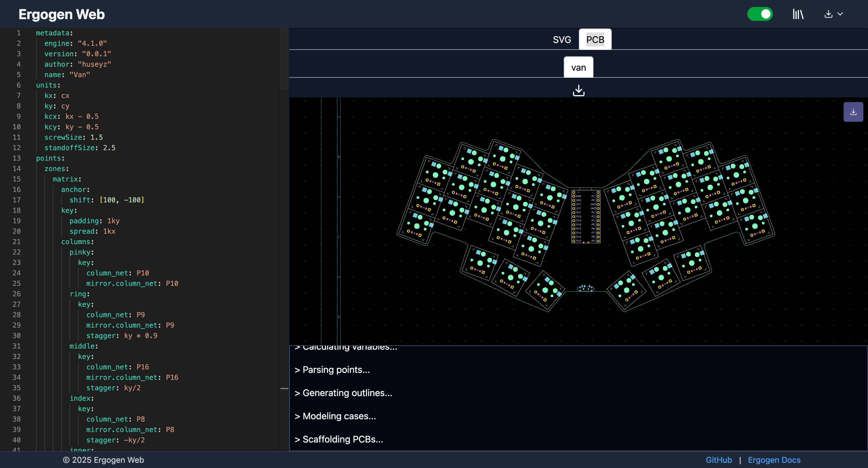Click the editor minimap scrollbar
This screenshot has height=468, width=868.
point(284,59)
